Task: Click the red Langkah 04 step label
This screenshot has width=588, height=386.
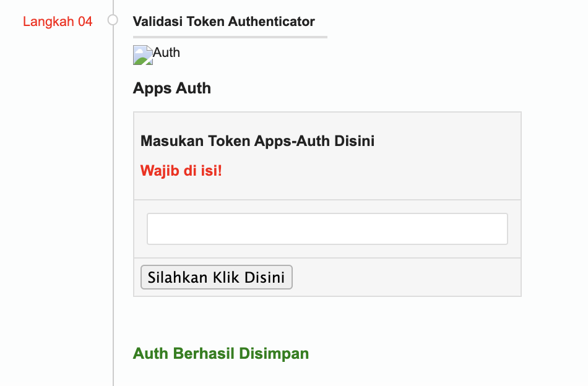Action: click(x=58, y=22)
